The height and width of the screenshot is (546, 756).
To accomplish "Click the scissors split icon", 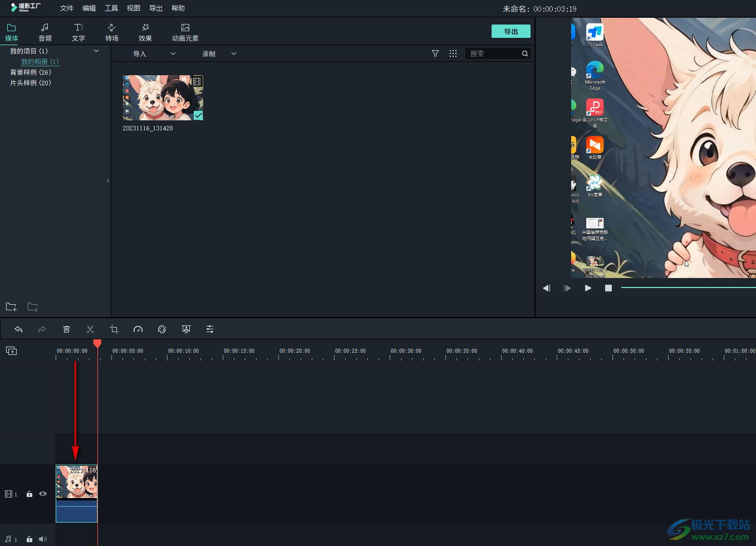I will pos(90,329).
